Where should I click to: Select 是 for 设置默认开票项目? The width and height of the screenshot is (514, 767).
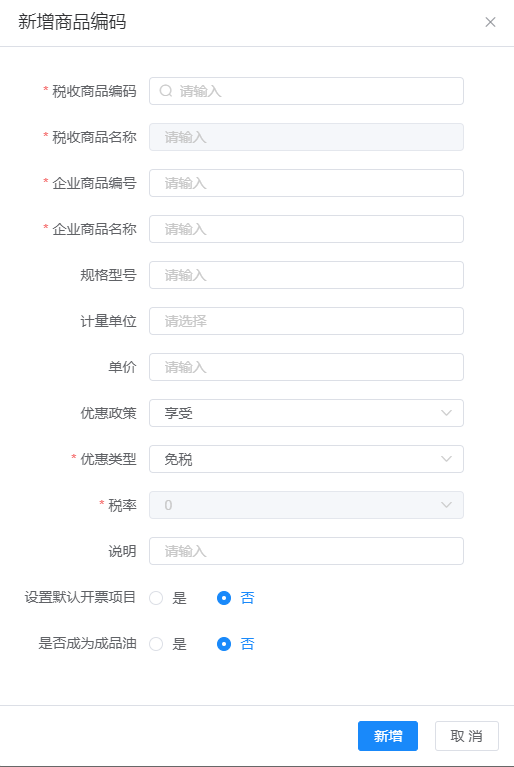(156, 598)
